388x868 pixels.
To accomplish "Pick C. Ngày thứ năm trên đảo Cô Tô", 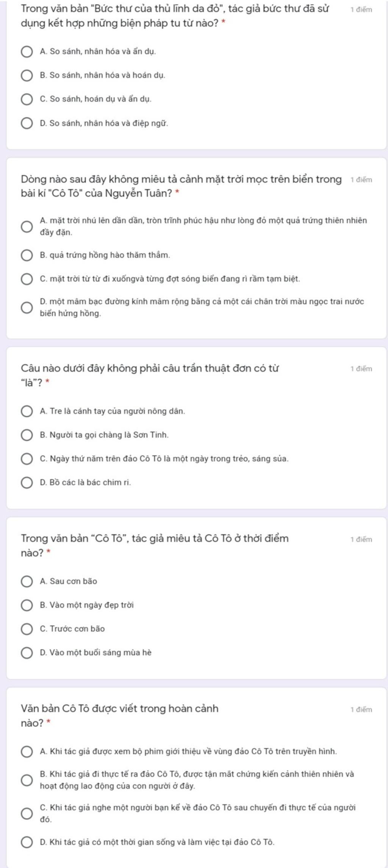I will click(x=27, y=459).
